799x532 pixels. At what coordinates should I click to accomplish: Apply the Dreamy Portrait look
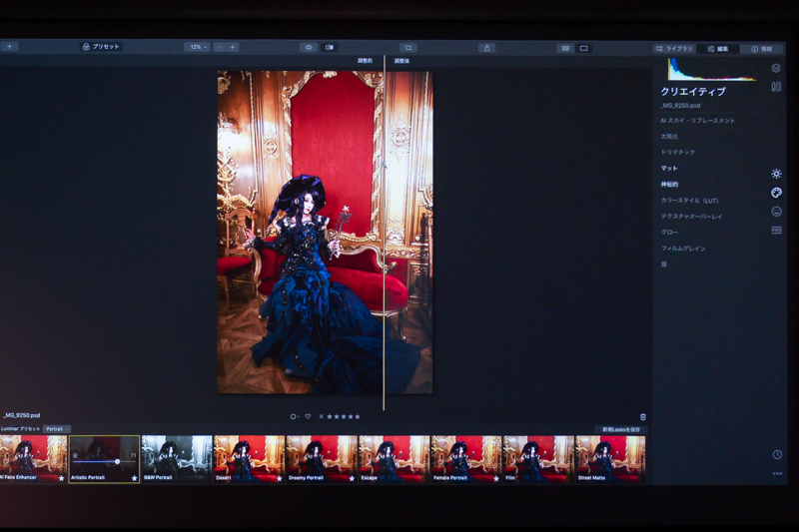(x=321, y=459)
